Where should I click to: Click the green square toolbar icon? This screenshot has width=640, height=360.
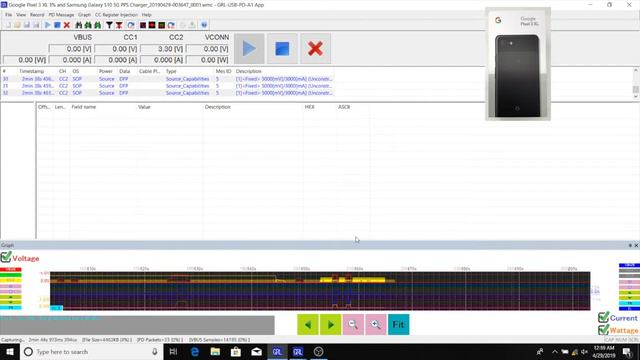tap(162, 25)
